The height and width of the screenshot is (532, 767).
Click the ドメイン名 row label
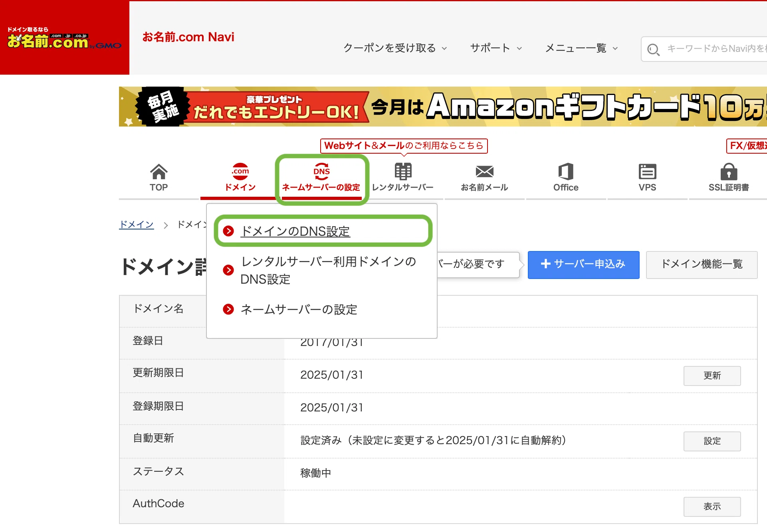159,309
